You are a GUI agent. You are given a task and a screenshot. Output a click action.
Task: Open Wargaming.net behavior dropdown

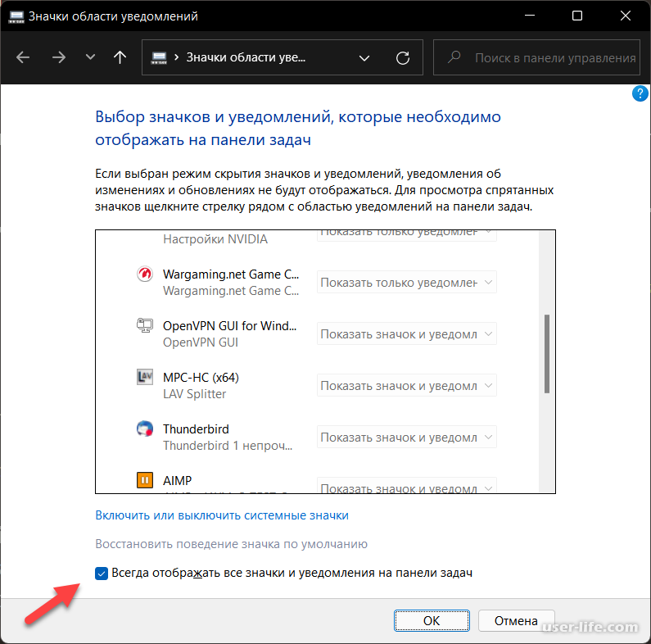click(407, 283)
